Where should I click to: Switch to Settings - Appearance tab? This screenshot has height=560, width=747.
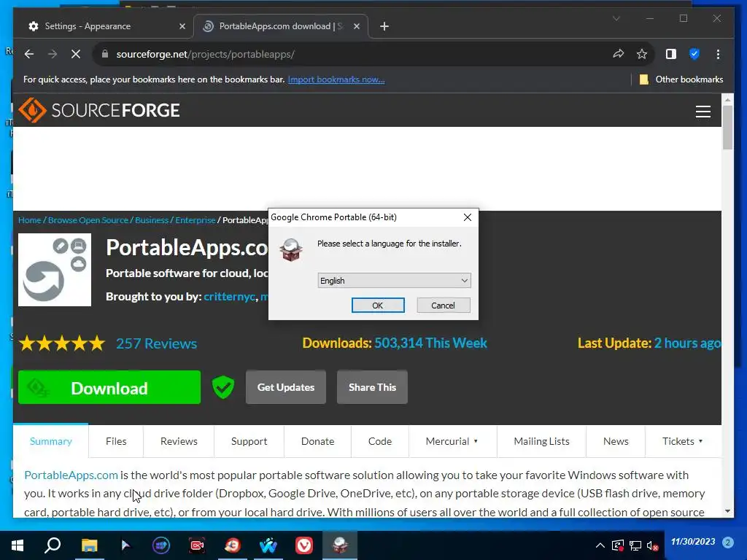click(102, 26)
